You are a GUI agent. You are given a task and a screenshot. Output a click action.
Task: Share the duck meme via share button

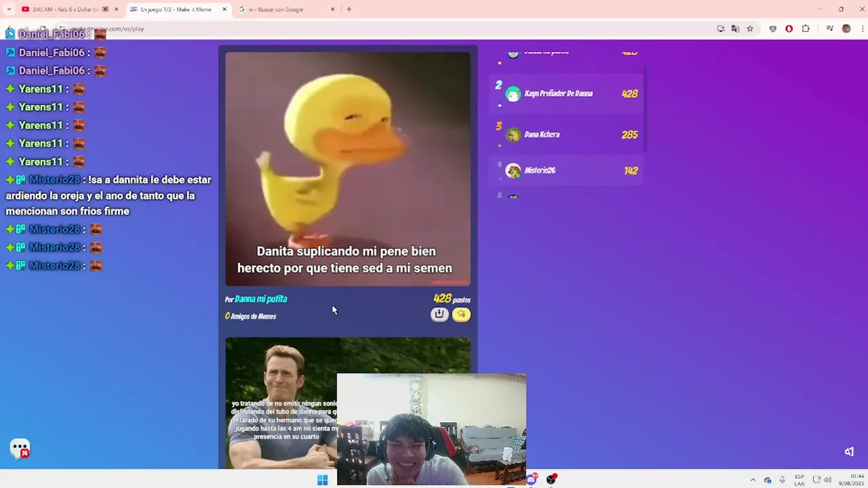(439, 314)
